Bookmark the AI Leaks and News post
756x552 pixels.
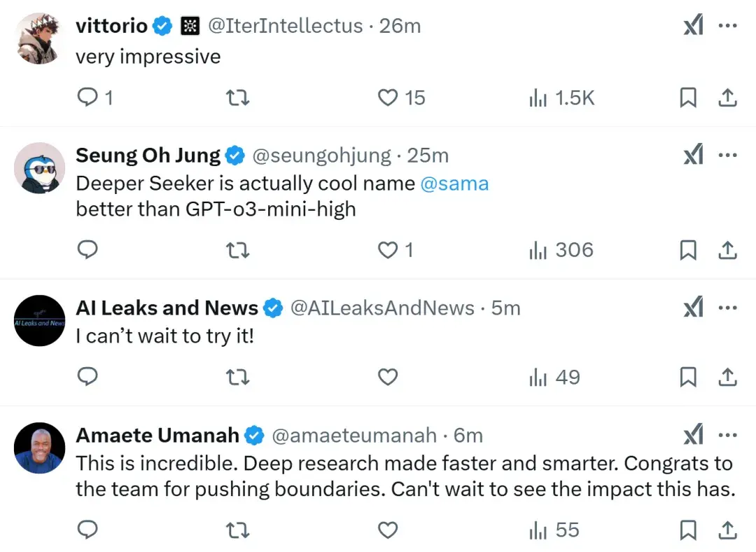coord(688,378)
